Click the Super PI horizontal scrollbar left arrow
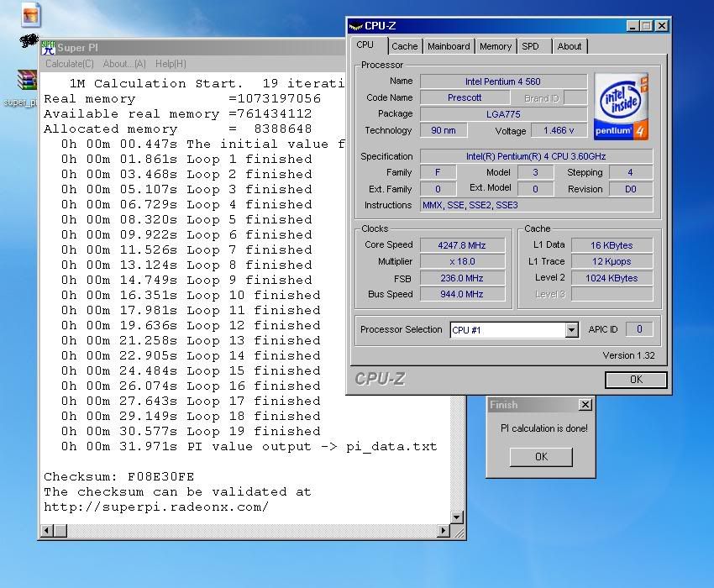 coord(47,531)
